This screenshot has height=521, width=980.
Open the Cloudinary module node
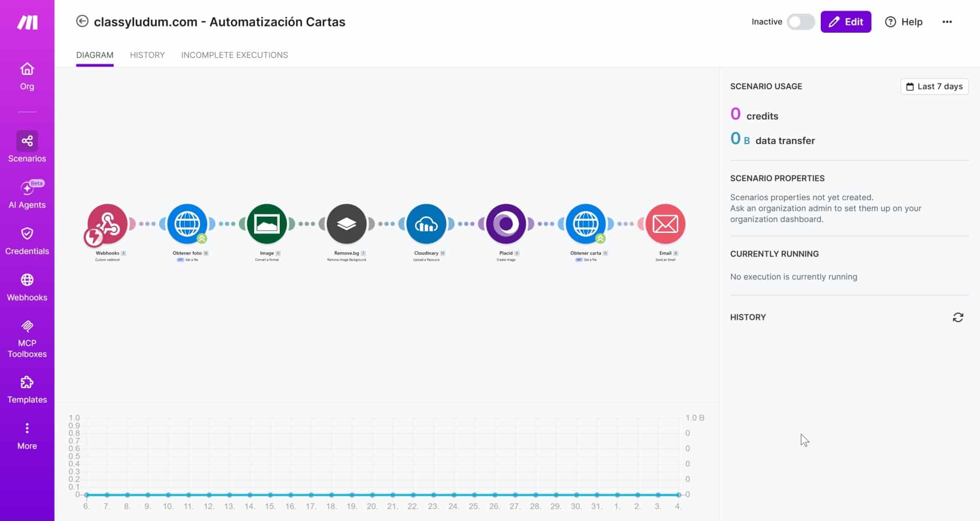point(426,224)
